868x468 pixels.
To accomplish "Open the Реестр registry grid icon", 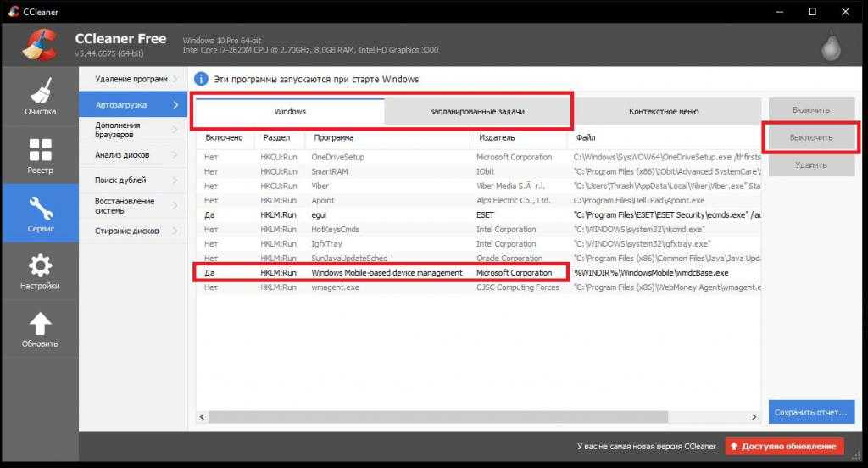I will point(39,151).
